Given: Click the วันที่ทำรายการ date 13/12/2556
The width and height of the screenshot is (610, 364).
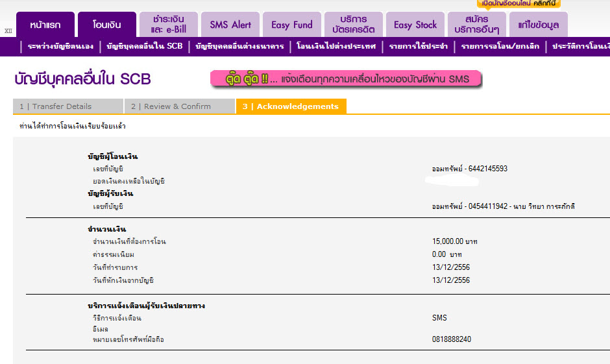Looking at the screenshot, I should click(451, 267).
